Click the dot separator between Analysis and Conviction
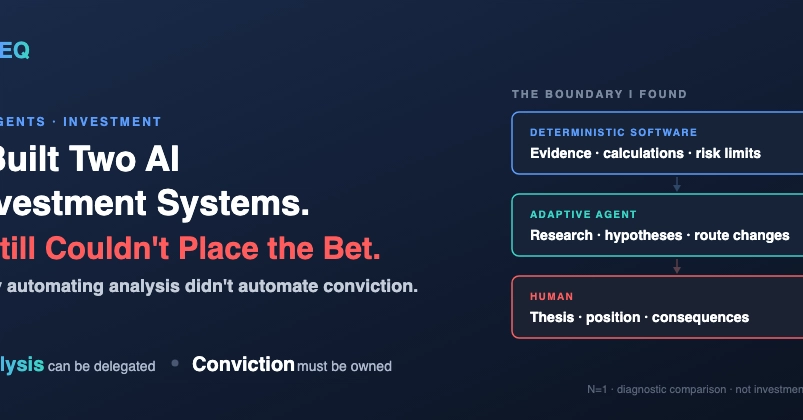Image resolution: width=803 pixels, height=420 pixels. tap(175, 363)
